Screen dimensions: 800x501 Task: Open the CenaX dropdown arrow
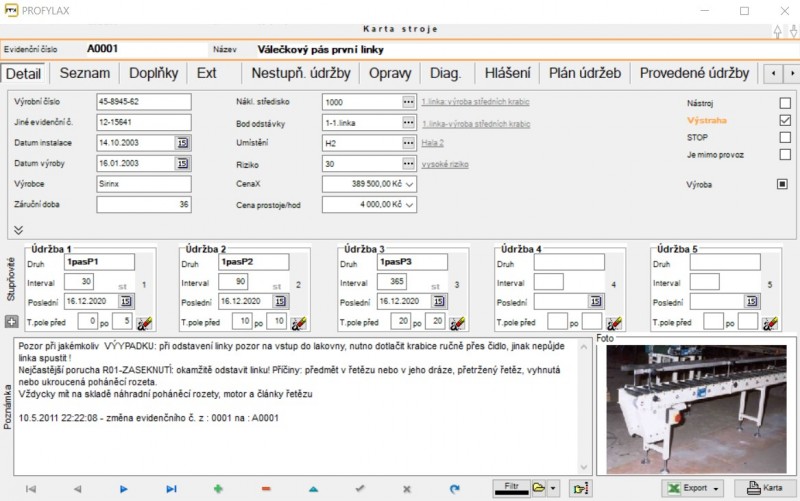[410, 184]
